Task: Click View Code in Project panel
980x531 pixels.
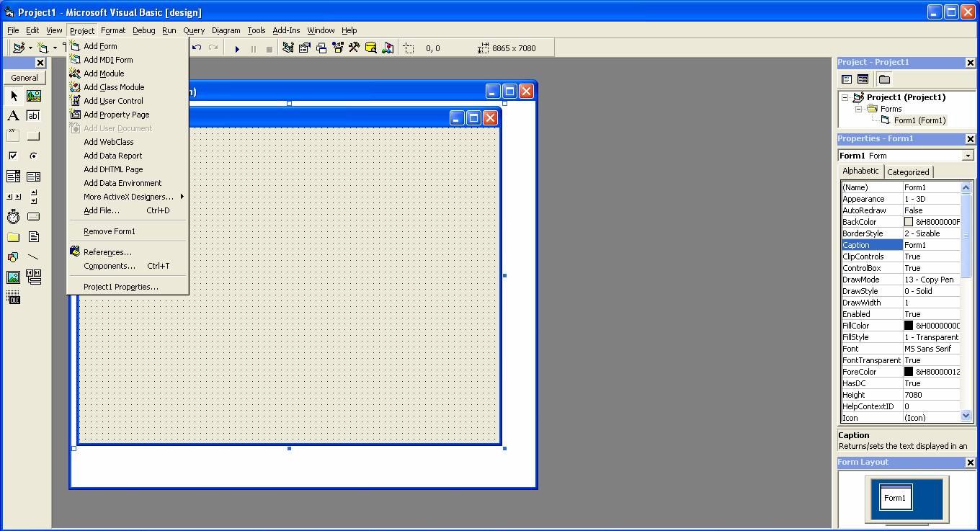Action: 847,79
